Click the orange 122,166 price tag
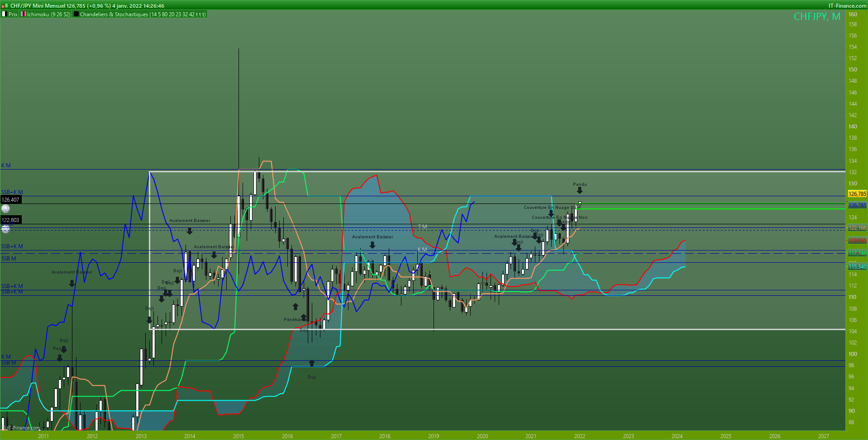The image size is (868, 440). [857, 228]
